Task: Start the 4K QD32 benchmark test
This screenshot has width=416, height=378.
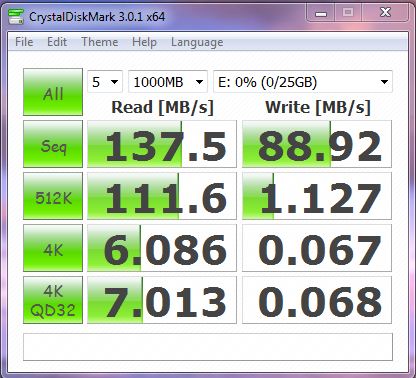Action: pos(53,300)
